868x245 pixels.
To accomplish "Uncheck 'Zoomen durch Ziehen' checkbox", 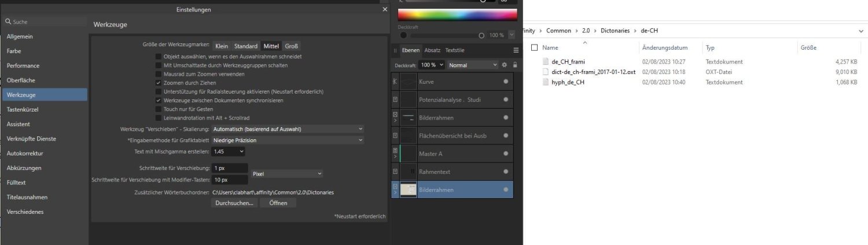I will 159,83.
